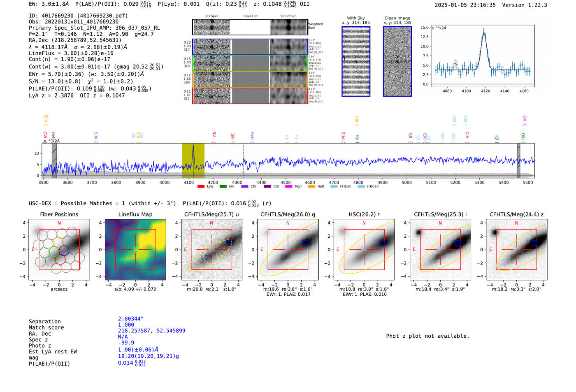
Task: Click the dashed vertical line near 4320 Å
Action: pyautogui.click(x=243, y=161)
